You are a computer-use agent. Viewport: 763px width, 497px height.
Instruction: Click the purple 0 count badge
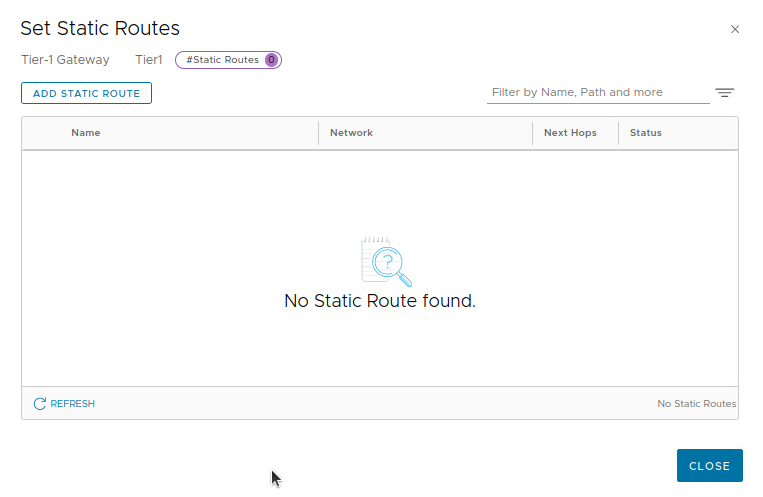pyautogui.click(x=271, y=60)
